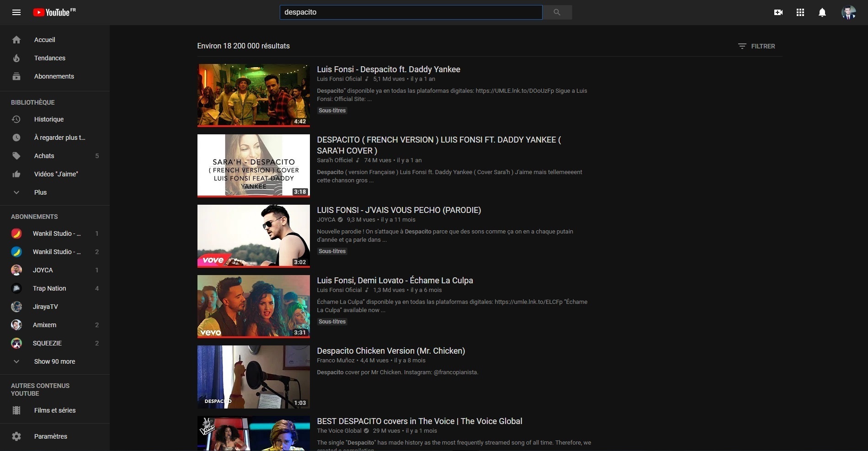Expand the Plus library section
Screen dimensions: 868x451
[x=40, y=192]
